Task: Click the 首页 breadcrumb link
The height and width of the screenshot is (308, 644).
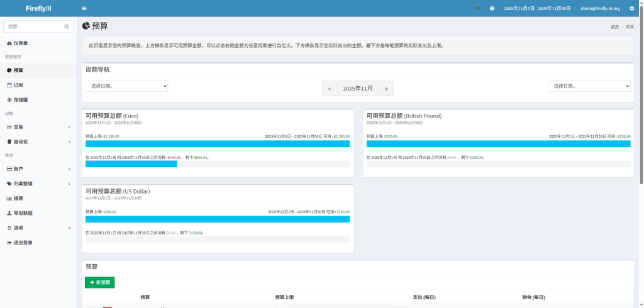Action: pyautogui.click(x=614, y=27)
